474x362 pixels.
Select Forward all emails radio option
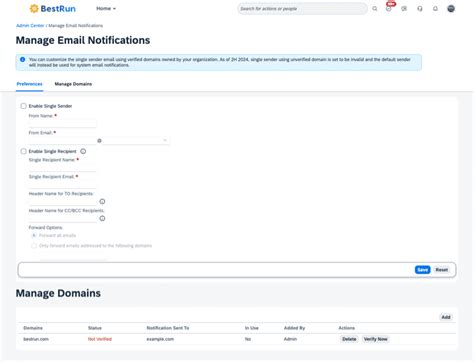coord(34,235)
